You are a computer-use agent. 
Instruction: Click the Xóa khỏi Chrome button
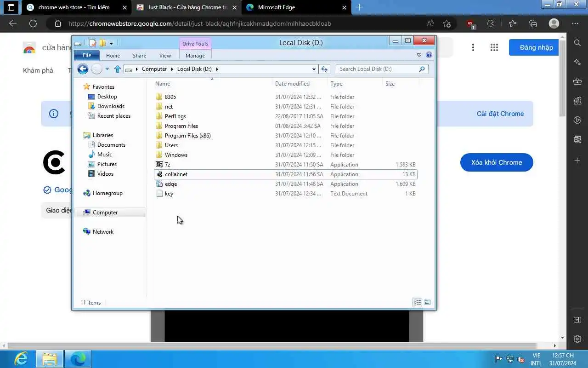point(497,162)
